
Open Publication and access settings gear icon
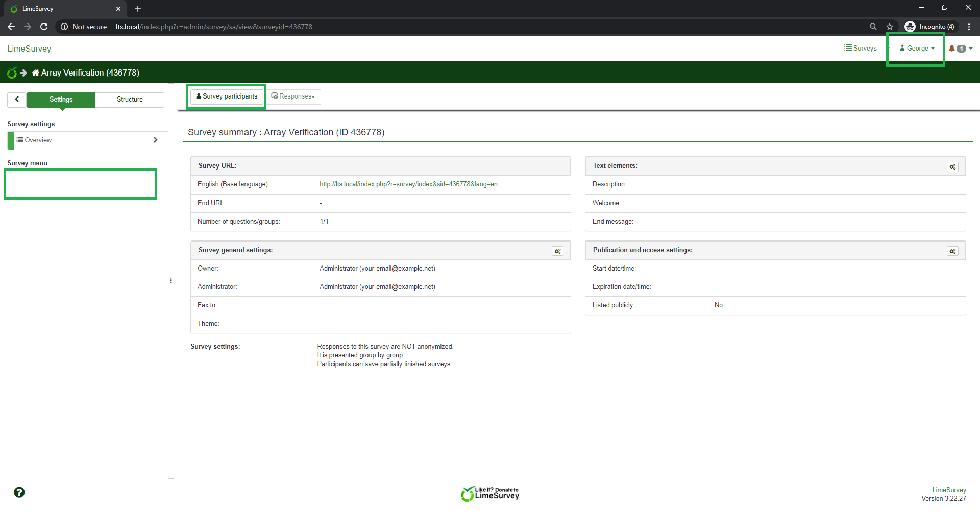coord(952,251)
